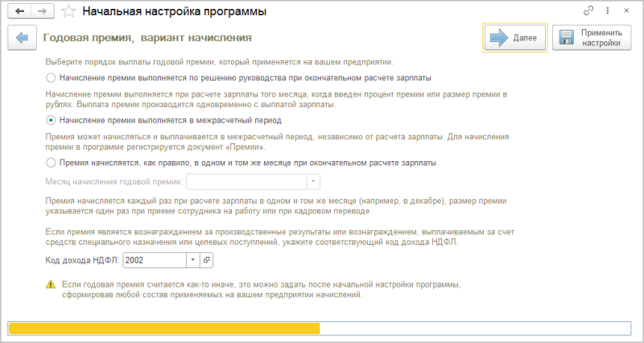Expand the Код дохода НДФЛ dropdown arrow
Image resolution: width=644 pixels, height=343 pixels.
point(192,260)
